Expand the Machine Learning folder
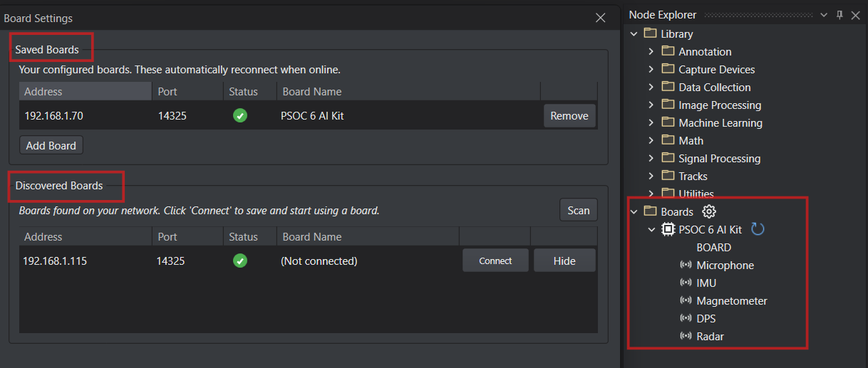Screen dimensions: 868x368 click(x=651, y=123)
